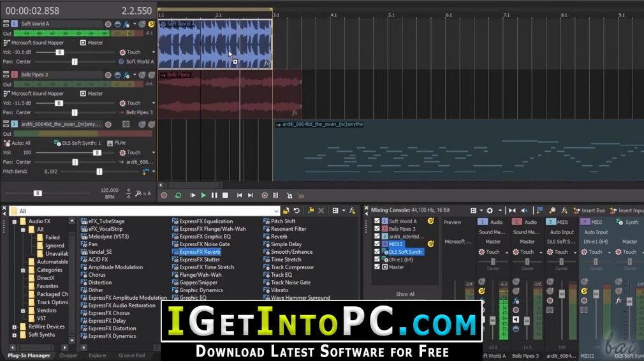Go to end of project
644x361 pixels.
click(x=250, y=196)
